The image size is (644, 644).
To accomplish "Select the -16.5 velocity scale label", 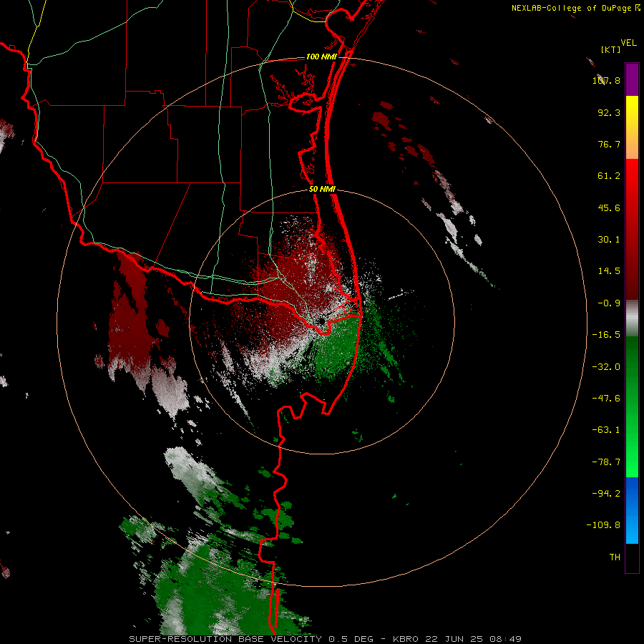I will coord(606,335).
